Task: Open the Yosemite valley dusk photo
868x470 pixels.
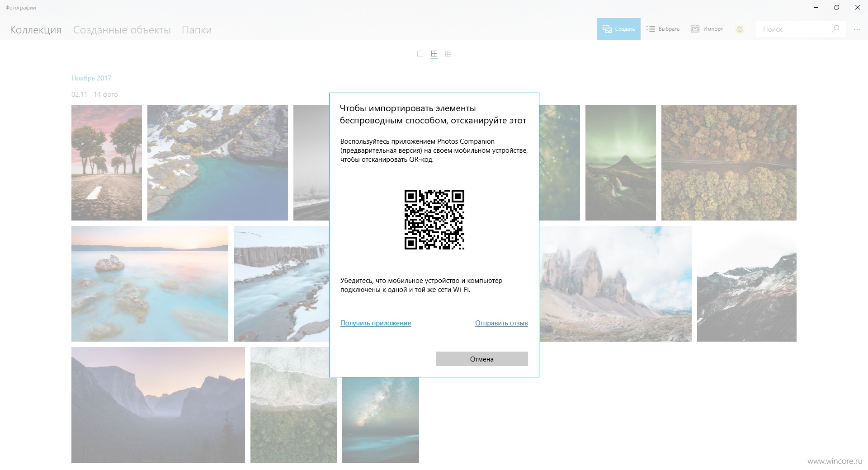Action: 158,405
